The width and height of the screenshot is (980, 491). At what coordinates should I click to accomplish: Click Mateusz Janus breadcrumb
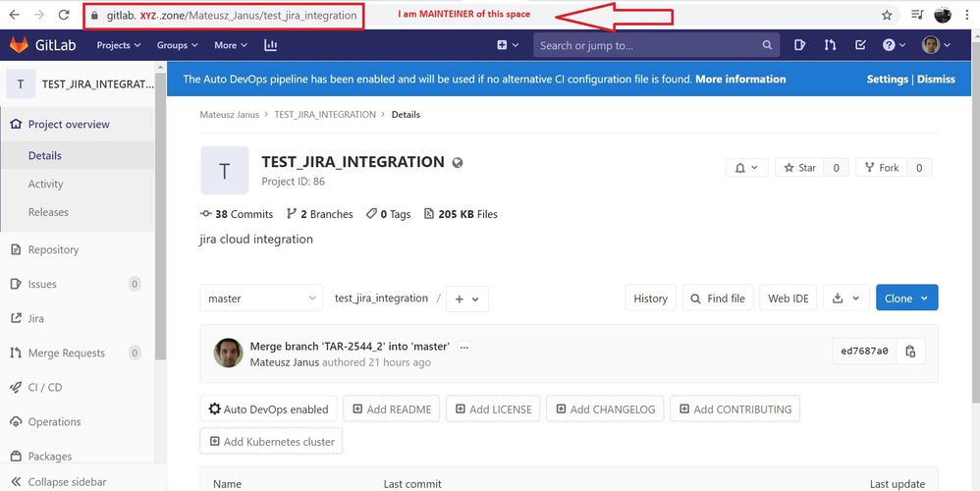[x=230, y=114]
